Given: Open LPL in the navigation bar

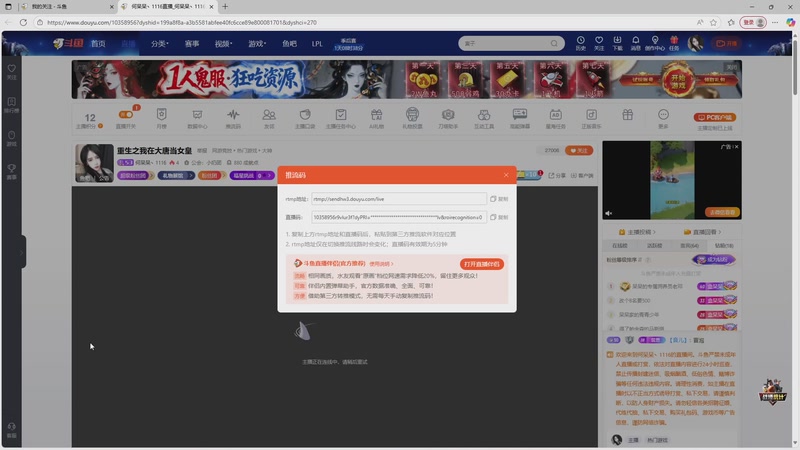Looking at the screenshot, I should click(317, 44).
